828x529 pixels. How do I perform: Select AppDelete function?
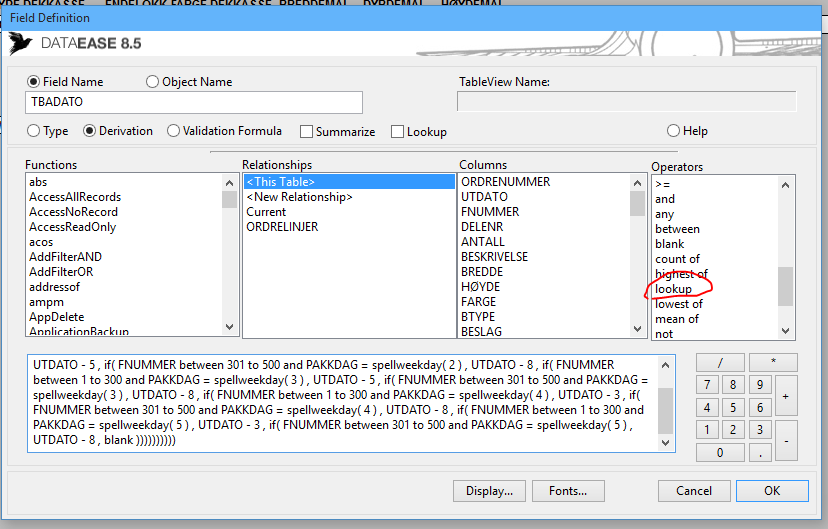pyautogui.click(x=57, y=317)
